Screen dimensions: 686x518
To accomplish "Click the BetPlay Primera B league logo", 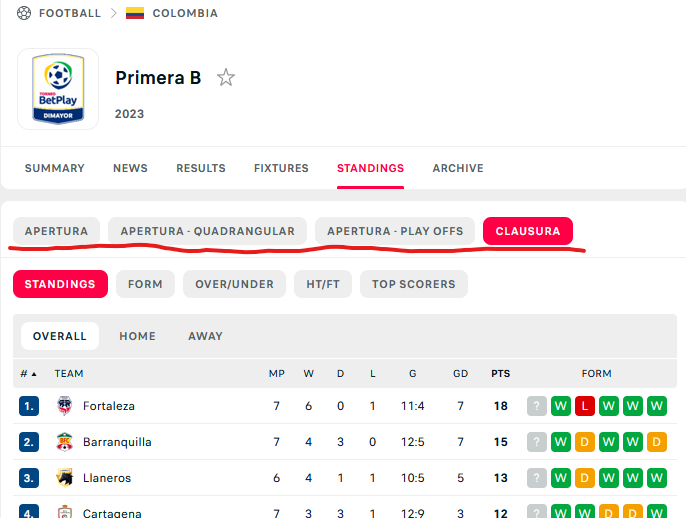I will 58,89.
